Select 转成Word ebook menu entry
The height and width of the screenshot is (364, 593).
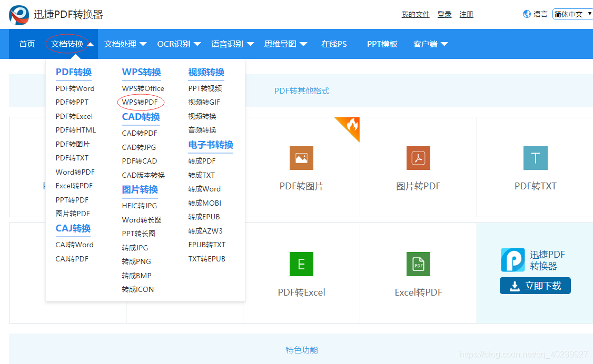click(x=204, y=189)
